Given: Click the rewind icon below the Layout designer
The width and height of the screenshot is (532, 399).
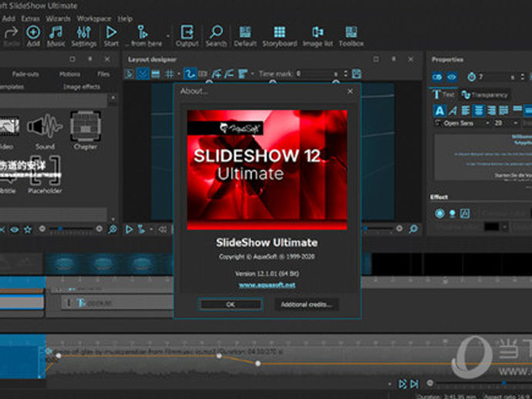Looking at the screenshot, I should pos(163,230).
